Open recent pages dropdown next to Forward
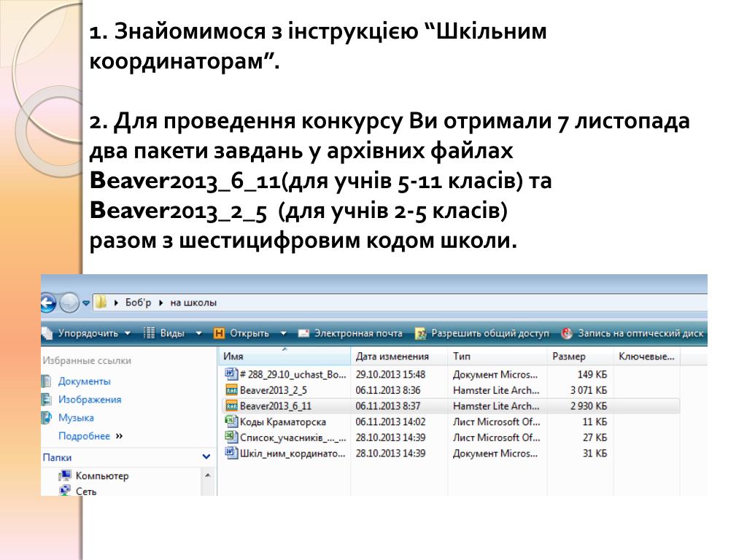This screenshot has width=747, height=560. [x=86, y=303]
